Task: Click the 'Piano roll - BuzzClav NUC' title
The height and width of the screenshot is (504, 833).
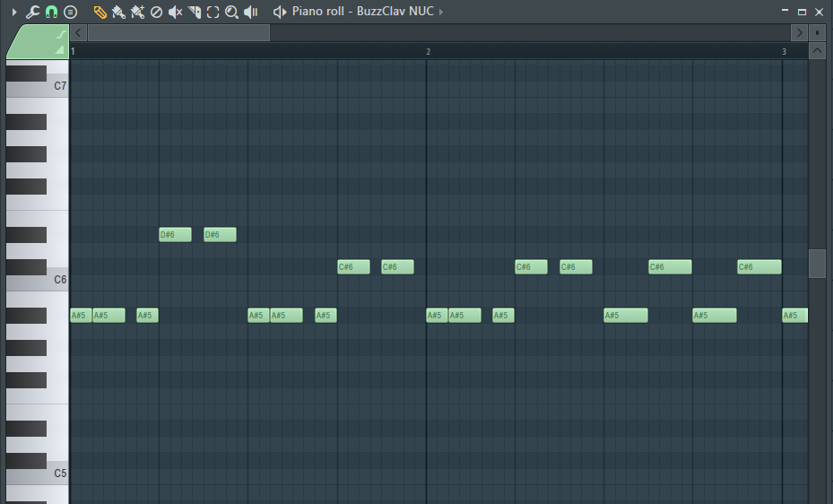Action: coord(363,11)
